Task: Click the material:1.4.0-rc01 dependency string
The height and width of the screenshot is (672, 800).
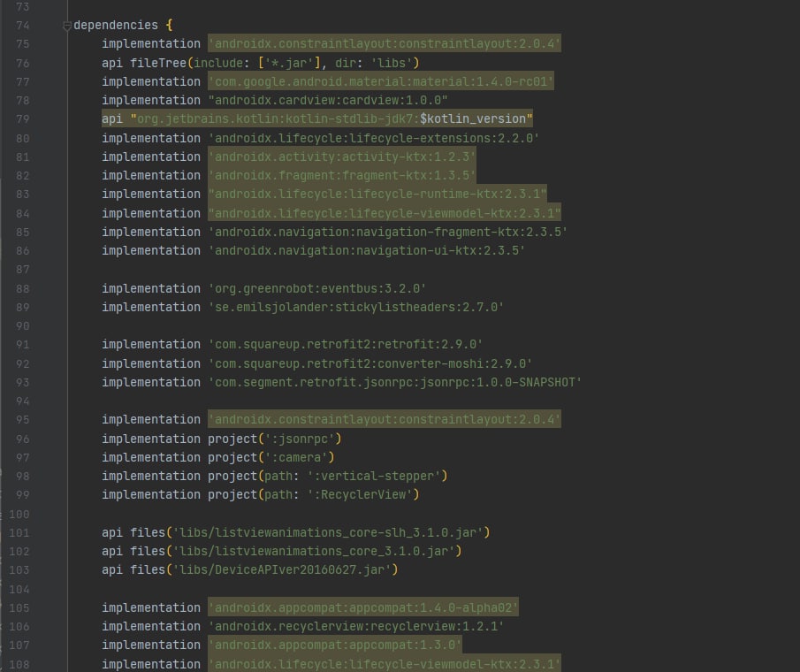Action: [381, 81]
